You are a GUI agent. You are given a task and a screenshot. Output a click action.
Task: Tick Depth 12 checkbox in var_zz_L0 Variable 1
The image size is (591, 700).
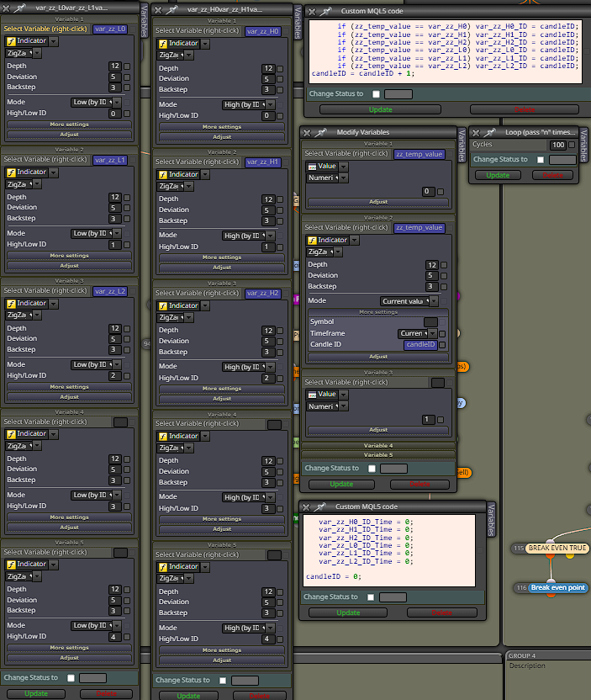pos(127,66)
